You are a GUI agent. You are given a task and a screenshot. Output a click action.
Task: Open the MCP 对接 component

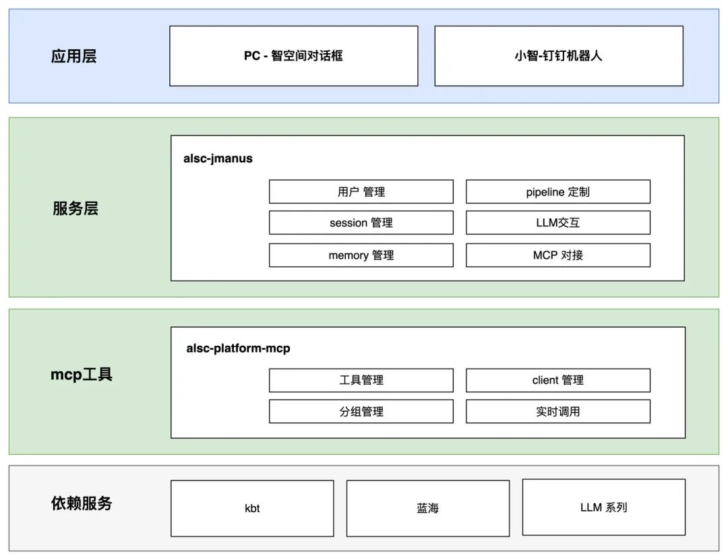(x=557, y=255)
